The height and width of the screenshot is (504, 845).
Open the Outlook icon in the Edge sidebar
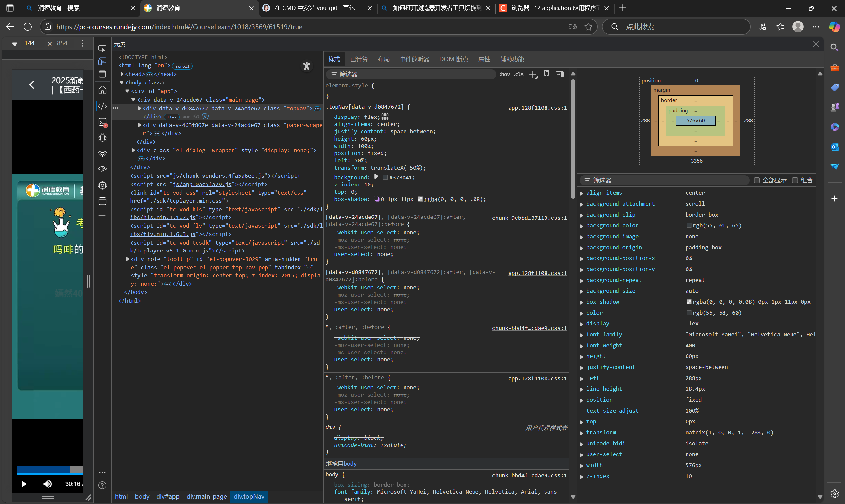click(834, 147)
